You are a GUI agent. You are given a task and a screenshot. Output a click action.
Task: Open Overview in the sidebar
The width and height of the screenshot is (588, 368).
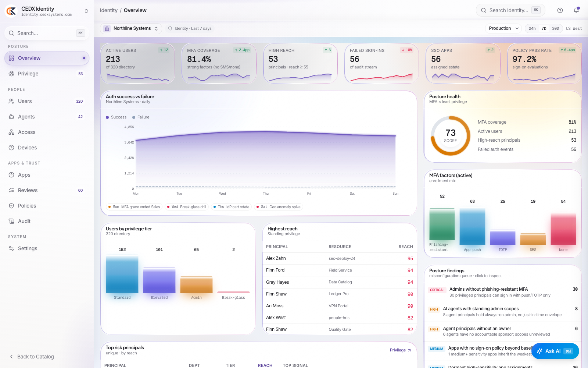47,58
